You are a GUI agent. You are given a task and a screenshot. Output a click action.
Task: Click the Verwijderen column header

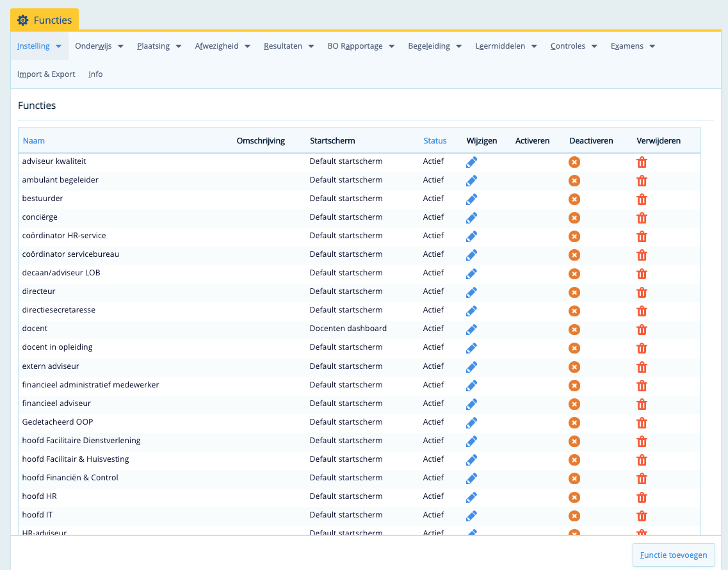click(x=658, y=141)
